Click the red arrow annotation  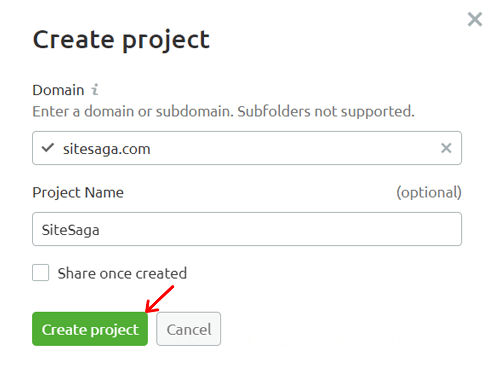point(160,299)
